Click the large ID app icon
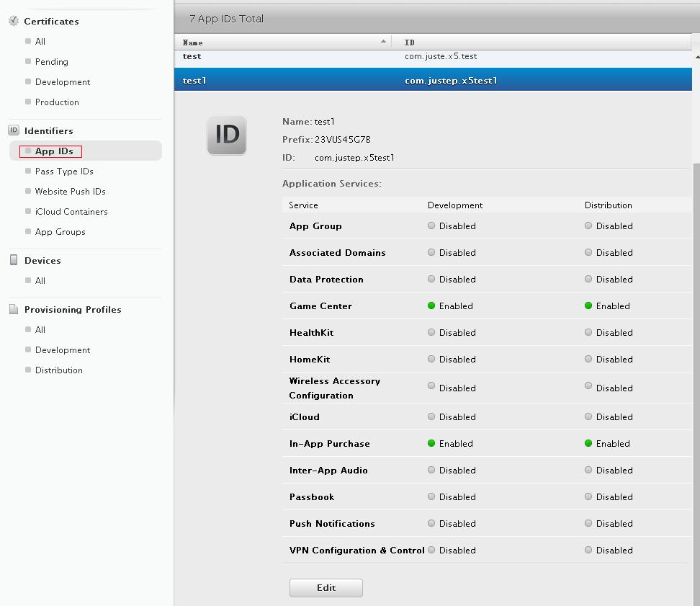 point(227,135)
